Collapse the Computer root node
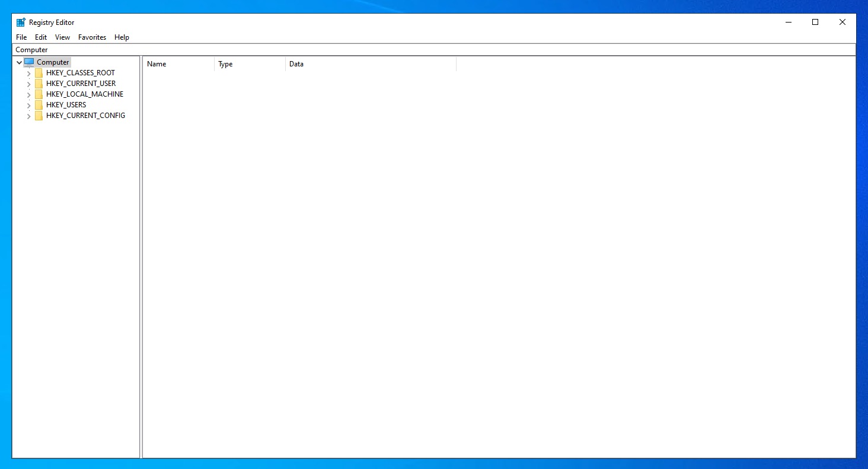The width and height of the screenshot is (868, 469). [19, 62]
